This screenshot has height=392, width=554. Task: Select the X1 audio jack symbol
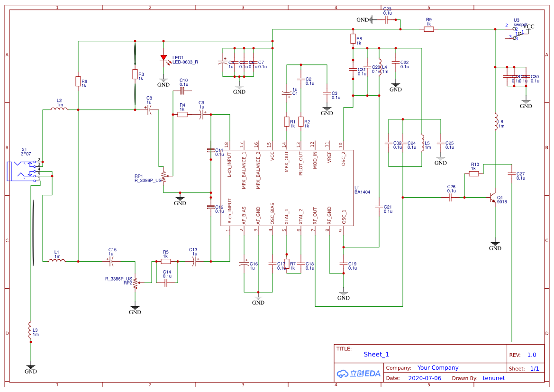pos(24,171)
